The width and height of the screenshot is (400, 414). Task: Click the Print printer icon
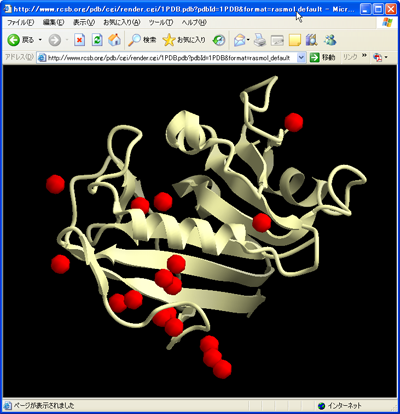point(260,40)
